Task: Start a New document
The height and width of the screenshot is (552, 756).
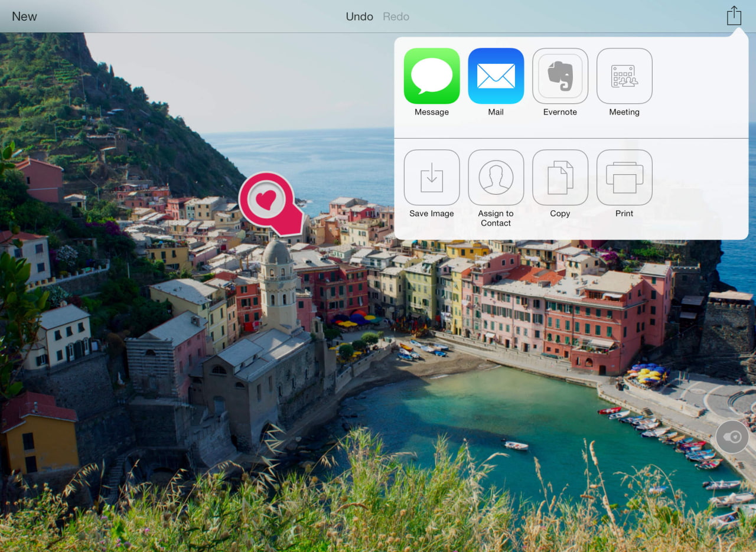Action: tap(24, 16)
